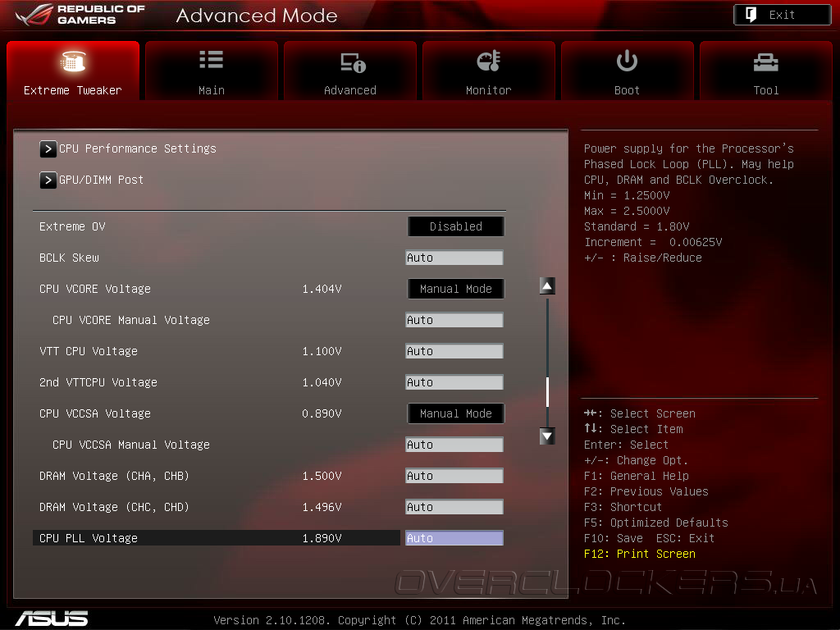Screen dimensions: 840x630
Task: Open the Boot tab
Action: point(628,71)
